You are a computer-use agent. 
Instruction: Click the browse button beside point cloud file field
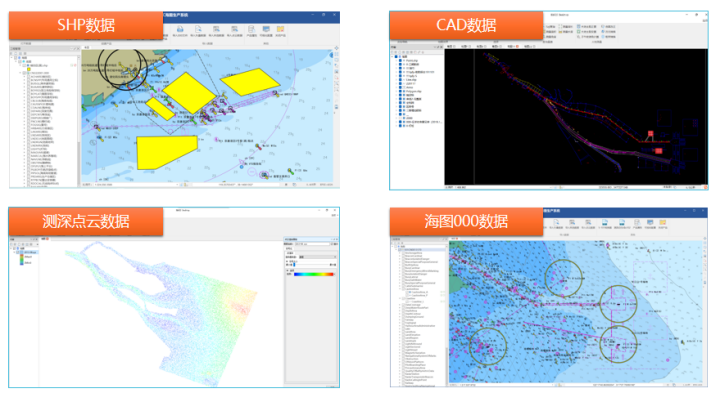coord(335,244)
